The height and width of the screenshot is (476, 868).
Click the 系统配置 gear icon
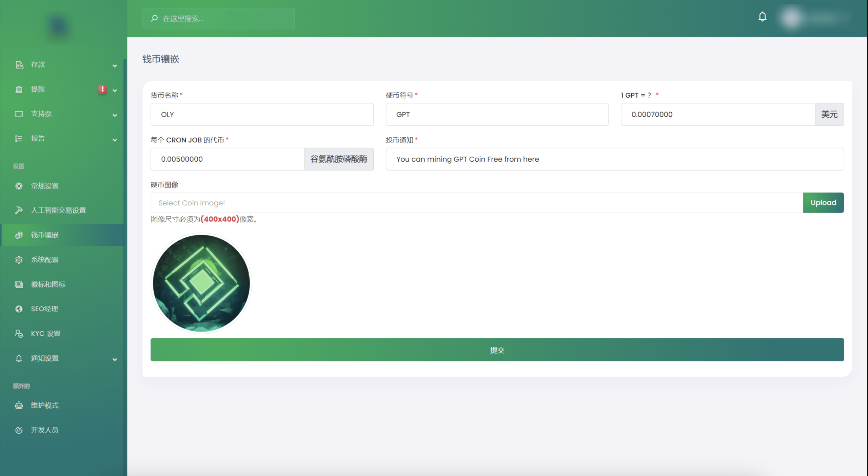[x=19, y=260]
